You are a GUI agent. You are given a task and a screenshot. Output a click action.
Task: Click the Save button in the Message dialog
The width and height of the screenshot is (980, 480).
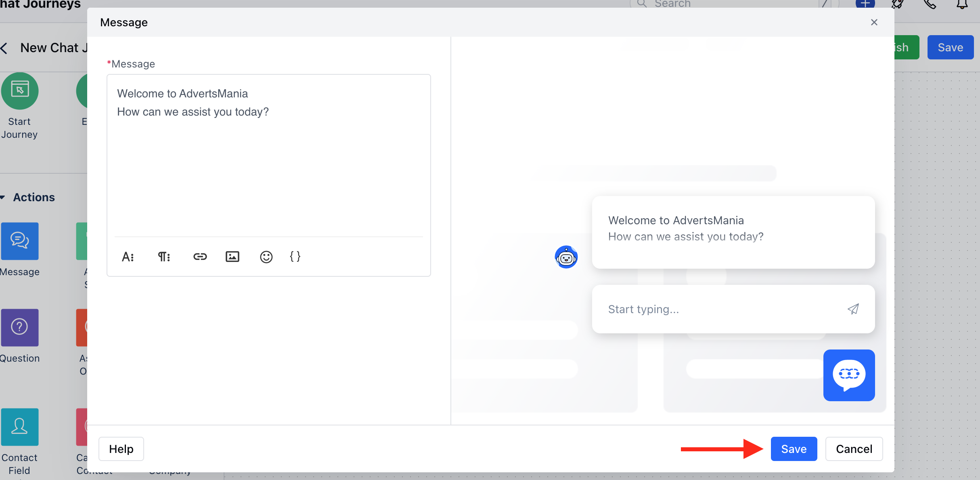click(x=794, y=449)
